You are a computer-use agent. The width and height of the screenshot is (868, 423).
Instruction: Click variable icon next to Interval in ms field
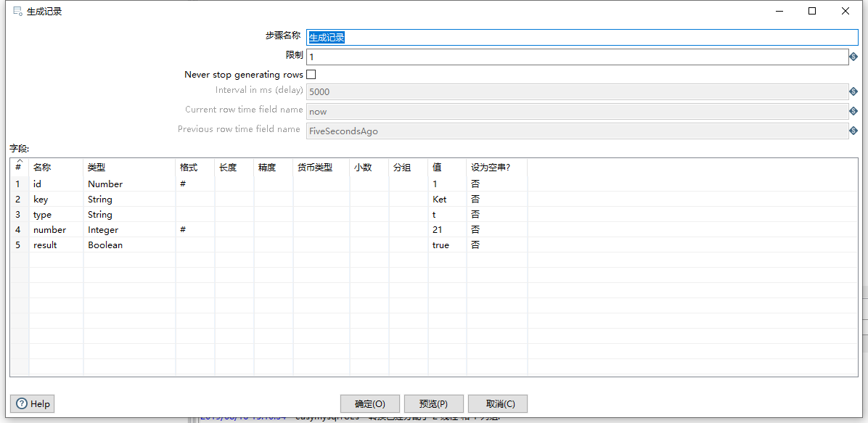[x=853, y=91]
